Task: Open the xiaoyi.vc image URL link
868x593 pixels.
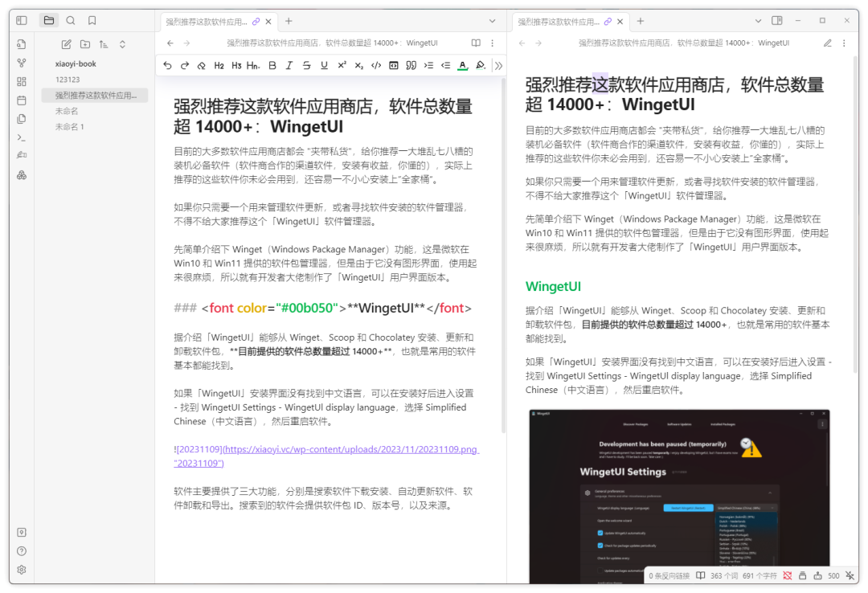Action: click(351, 450)
